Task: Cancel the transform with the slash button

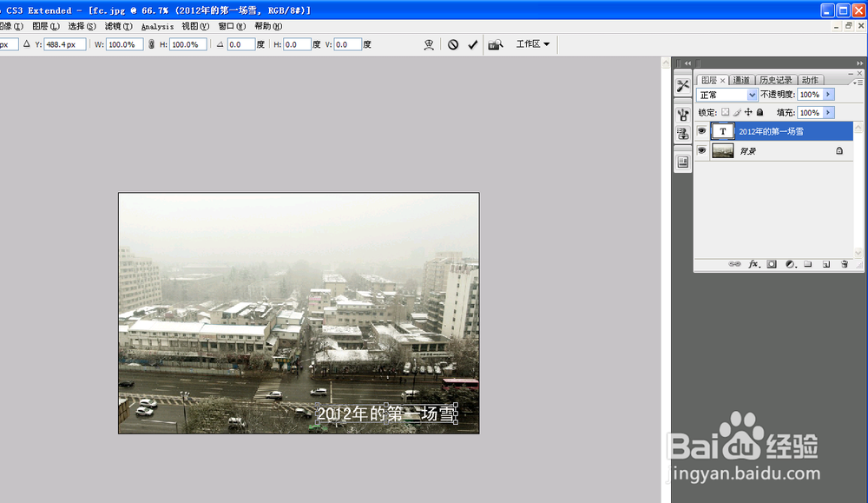Action: pos(452,44)
